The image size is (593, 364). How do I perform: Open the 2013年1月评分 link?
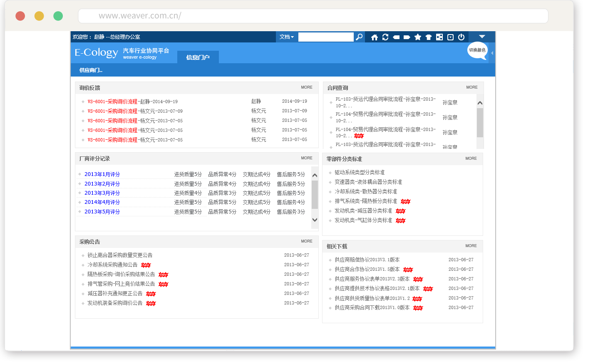point(102,174)
